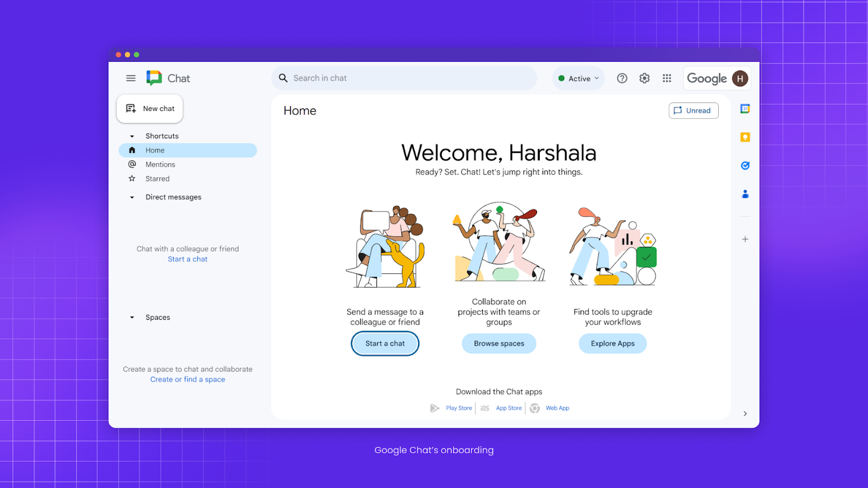
Task: Click the chat with dog illustration
Action: pyautogui.click(x=385, y=247)
